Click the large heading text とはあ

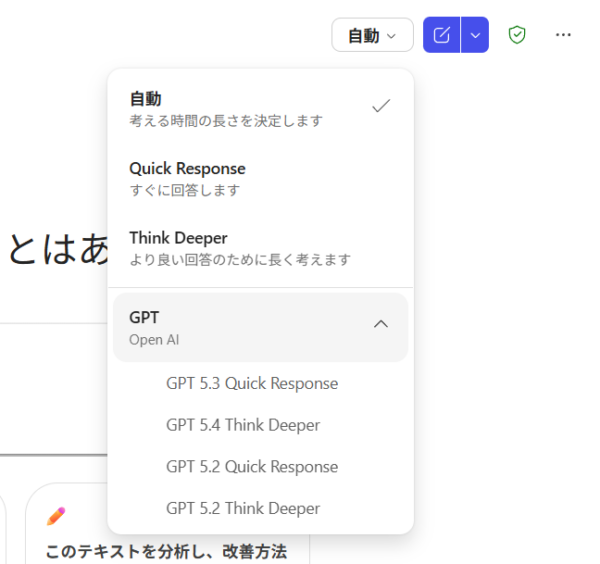(x=55, y=248)
